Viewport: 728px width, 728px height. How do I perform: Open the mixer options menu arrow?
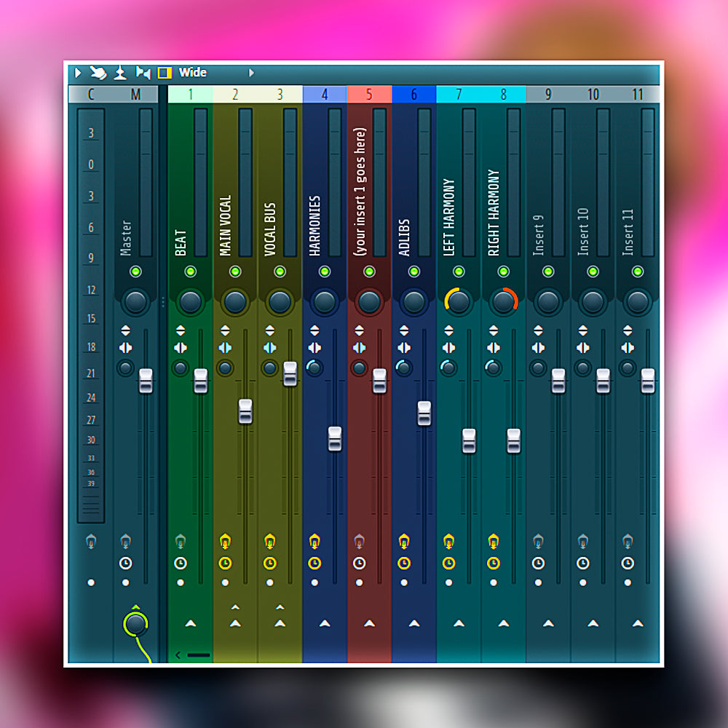[x=78, y=73]
